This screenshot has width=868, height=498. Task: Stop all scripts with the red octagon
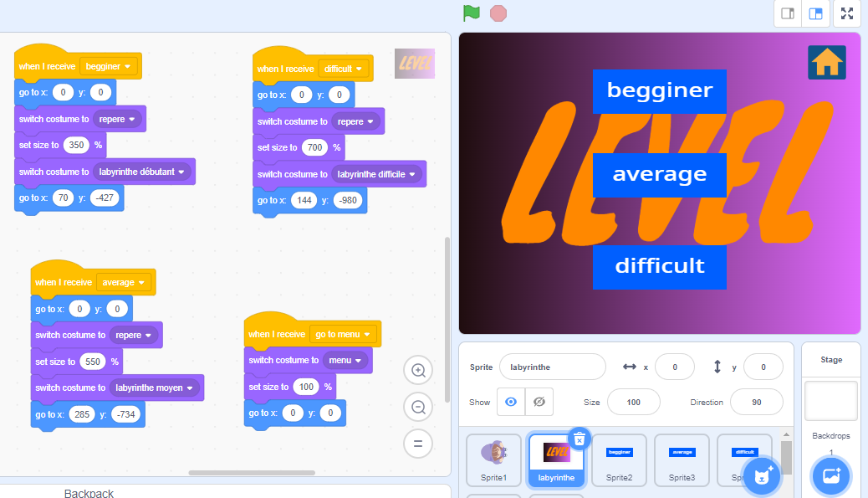pyautogui.click(x=498, y=13)
